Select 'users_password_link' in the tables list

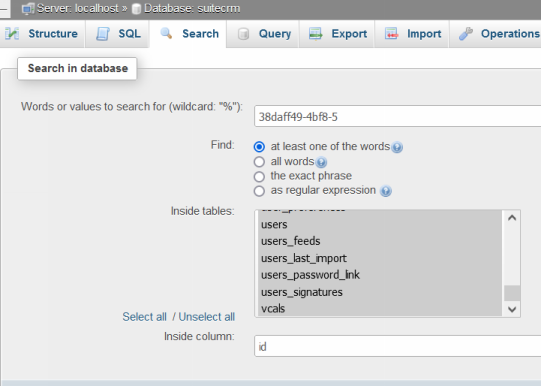380,275
